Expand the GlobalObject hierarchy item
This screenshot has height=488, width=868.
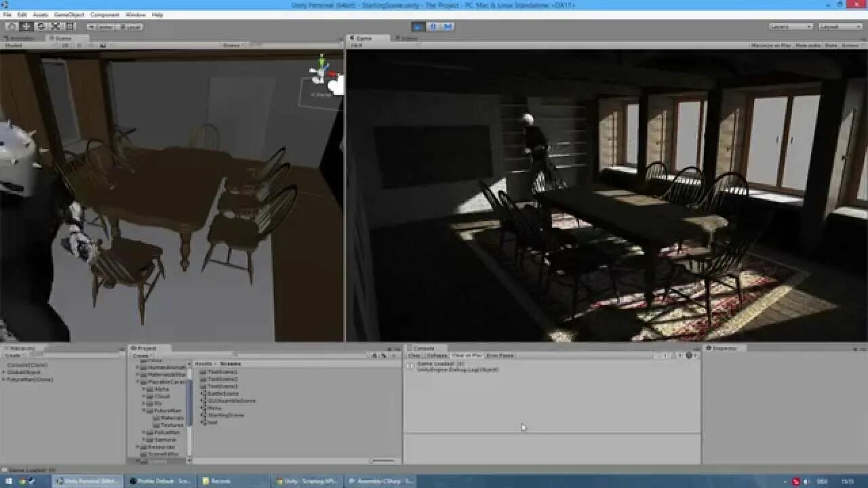pyautogui.click(x=4, y=372)
